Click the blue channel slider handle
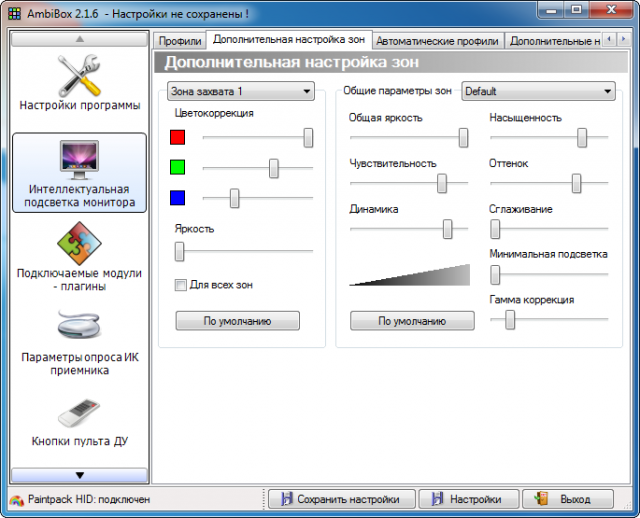 click(234, 198)
